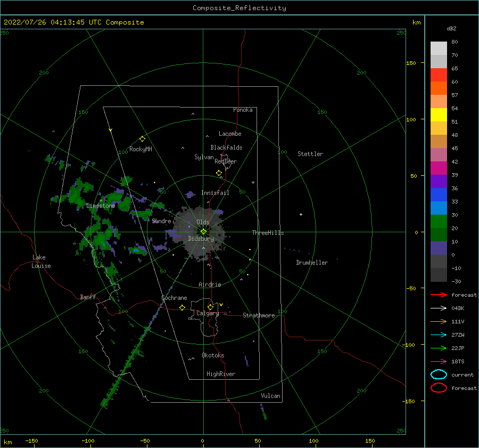Click the ThreeHills label
This screenshot has width=479, height=448.
click(268, 233)
